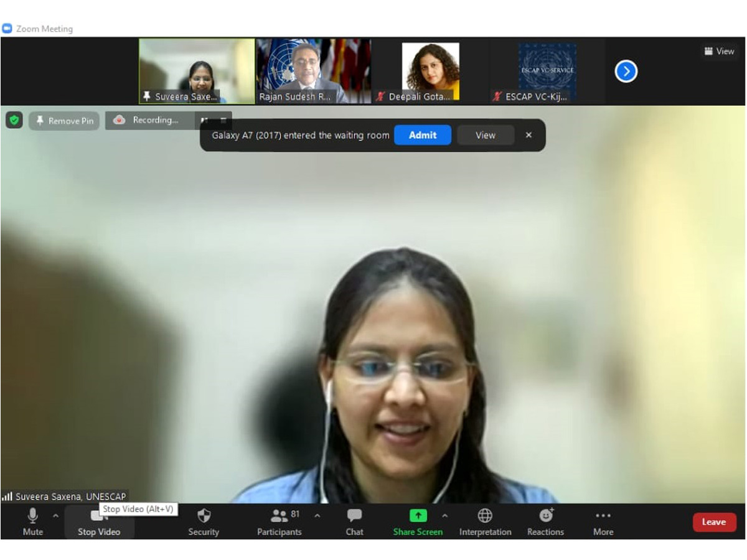Open the View layout menu
The height and width of the screenshot is (560, 747).
click(x=719, y=51)
